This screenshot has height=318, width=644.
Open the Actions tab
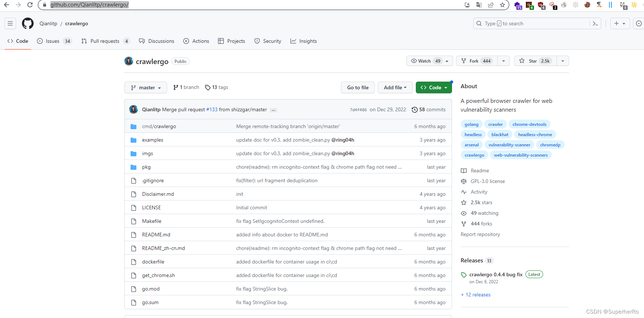point(196,41)
